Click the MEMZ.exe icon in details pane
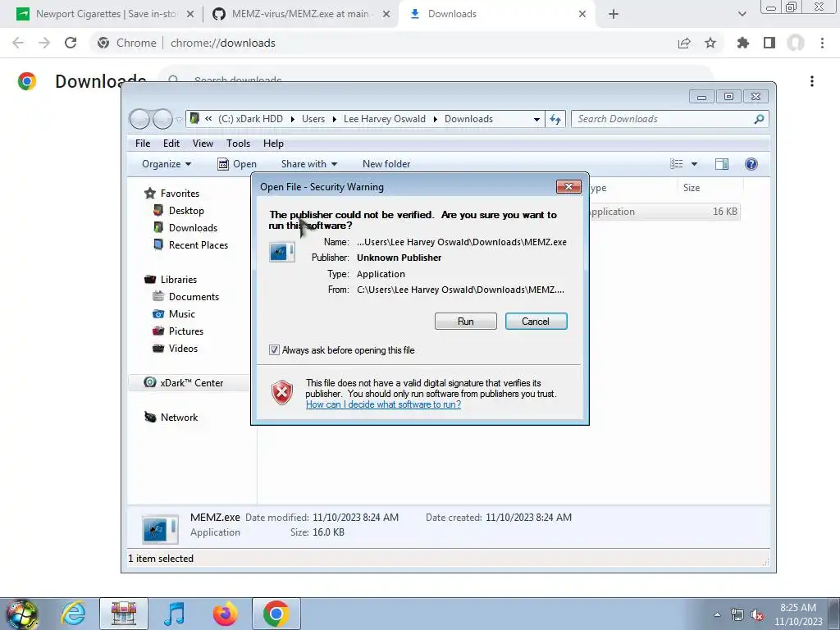This screenshot has width=840, height=630. (160, 528)
